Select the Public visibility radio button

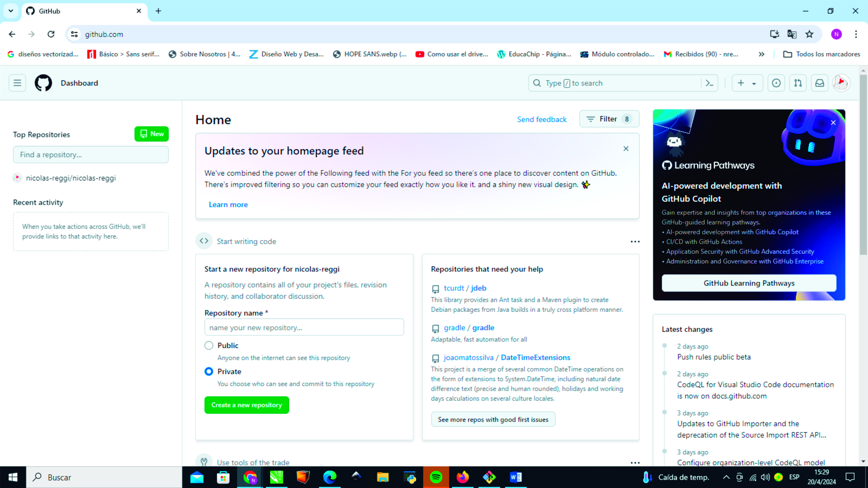tap(209, 346)
